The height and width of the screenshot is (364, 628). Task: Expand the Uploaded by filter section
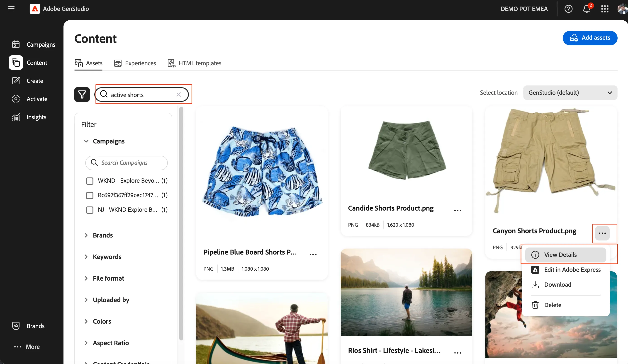[86, 300]
